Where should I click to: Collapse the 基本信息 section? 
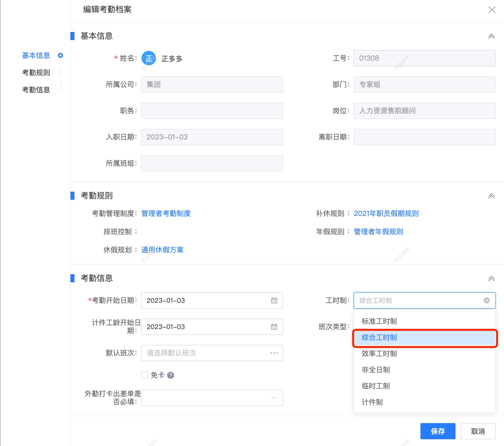pyautogui.click(x=491, y=36)
